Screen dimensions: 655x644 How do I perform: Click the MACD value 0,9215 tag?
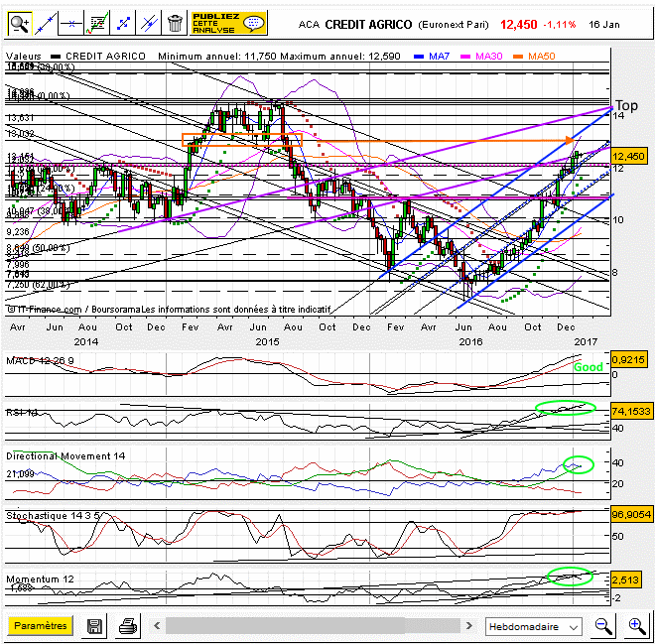629,359
